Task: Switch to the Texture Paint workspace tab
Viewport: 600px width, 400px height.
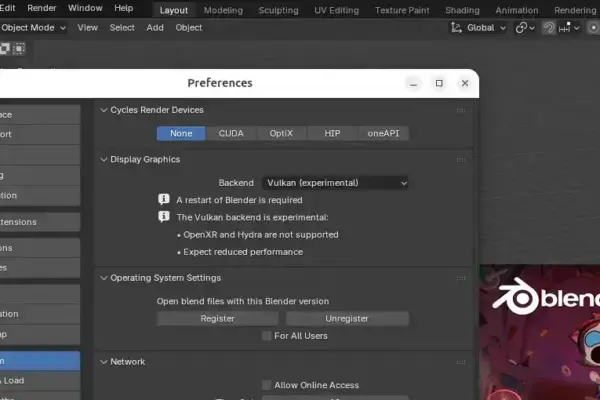Action: click(402, 10)
